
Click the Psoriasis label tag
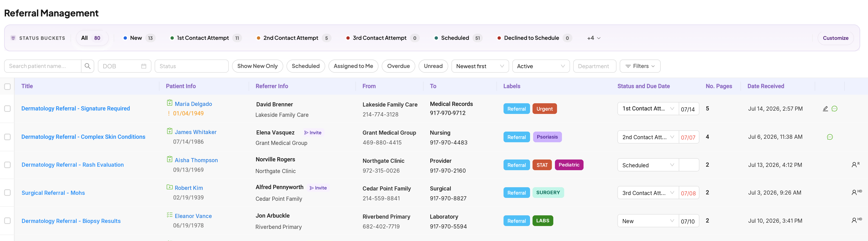tap(547, 137)
